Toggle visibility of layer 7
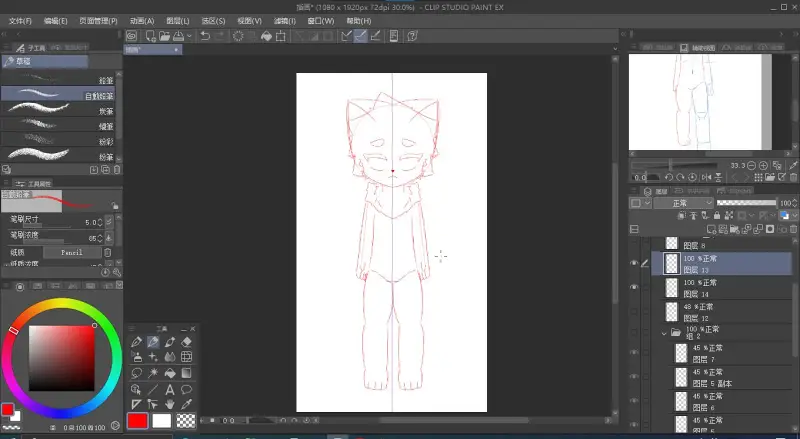The height and width of the screenshot is (439, 800). [634, 352]
